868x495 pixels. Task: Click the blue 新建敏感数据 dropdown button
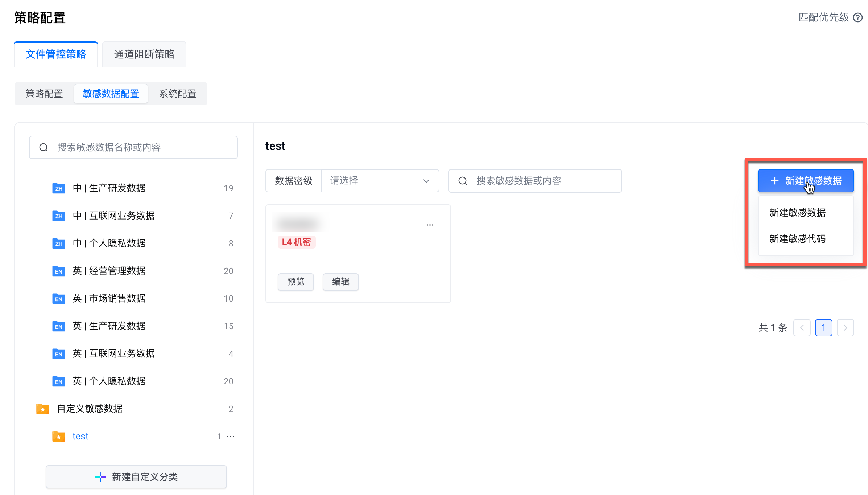(806, 181)
